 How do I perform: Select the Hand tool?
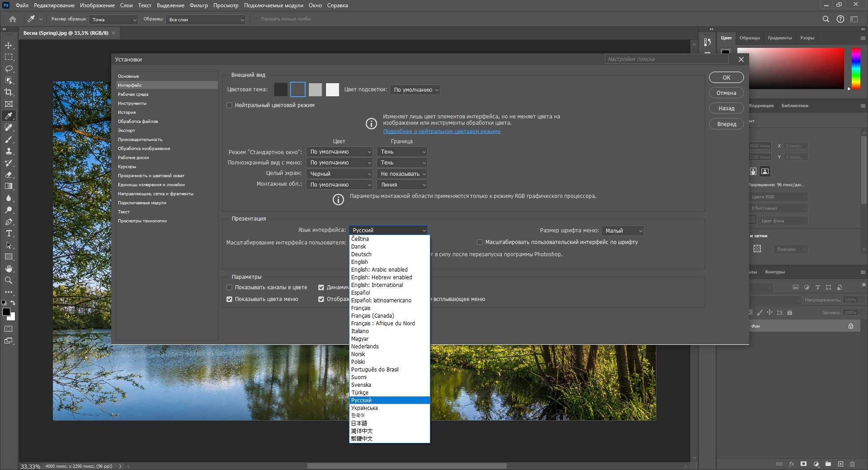coord(9,269)
